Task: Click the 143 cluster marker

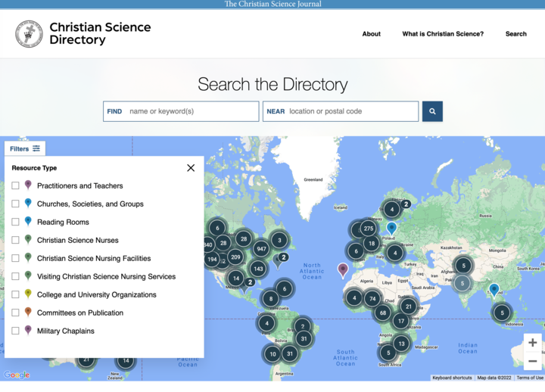Action: tap(258, 269)
